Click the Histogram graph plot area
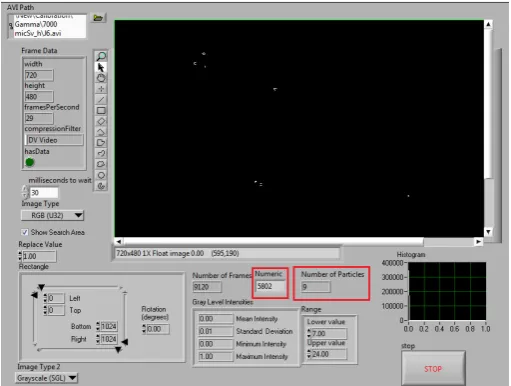Screen dimensions: 511x386 pos(447,291)
